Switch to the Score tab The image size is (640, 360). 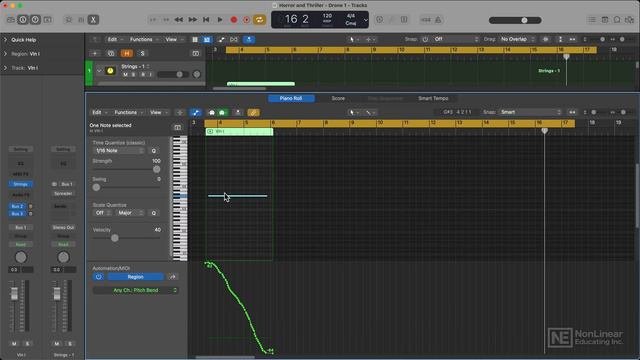click(x=338, y=98)
